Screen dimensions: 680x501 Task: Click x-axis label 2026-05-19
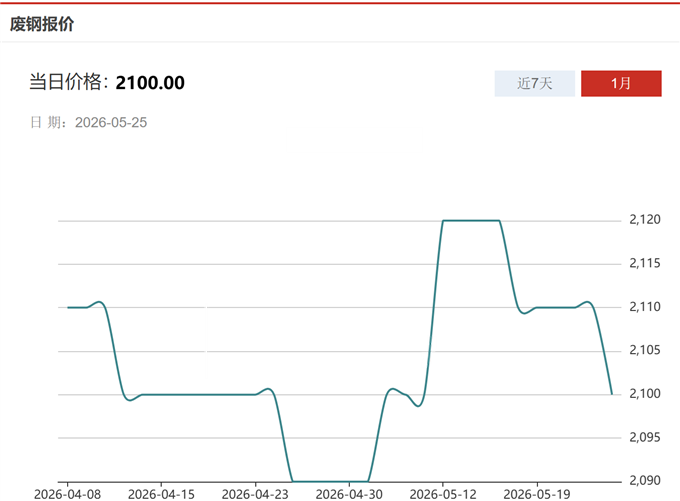[537, 494]
